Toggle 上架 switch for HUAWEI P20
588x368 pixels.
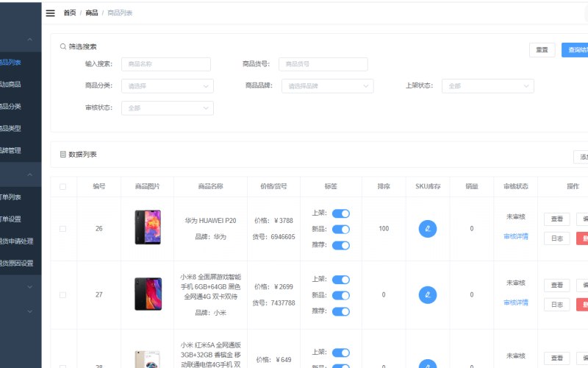(341, 213)
